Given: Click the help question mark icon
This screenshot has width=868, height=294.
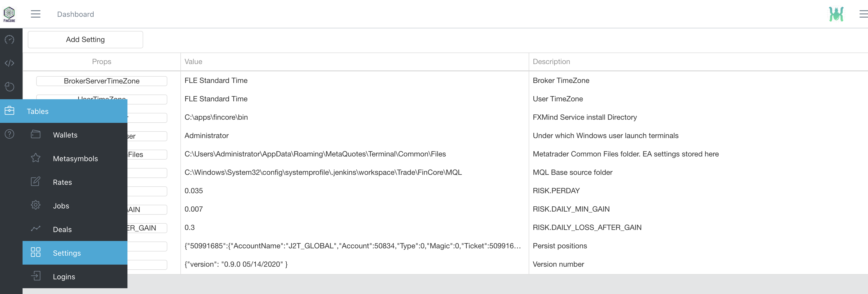Looking at the screenshot, I should pos(9,134).
